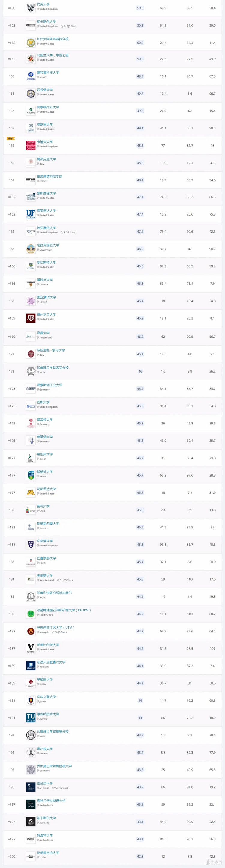Open the 早稻田大学 link
This screenshot has width=225, height=868.
[x=45, y=679]
